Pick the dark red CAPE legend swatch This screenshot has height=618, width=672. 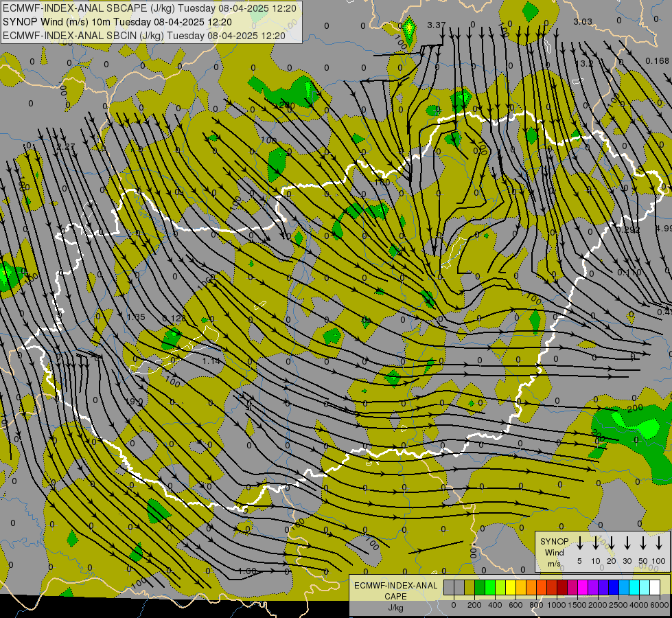[562, 587]
